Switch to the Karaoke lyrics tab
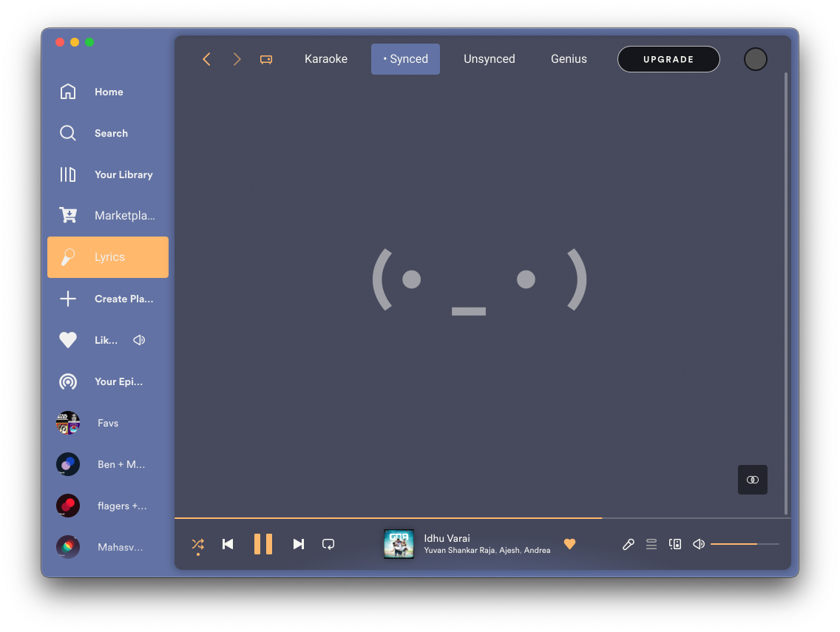This screenshot has height=632, width=840. click(325, 58)
